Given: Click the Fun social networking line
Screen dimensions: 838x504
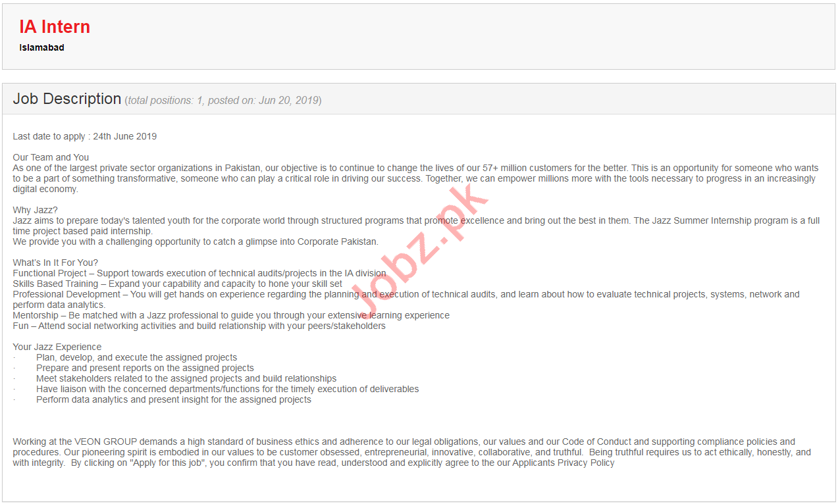Looking at the screenshot, I should pyautogui.click(x=199, y=326).
